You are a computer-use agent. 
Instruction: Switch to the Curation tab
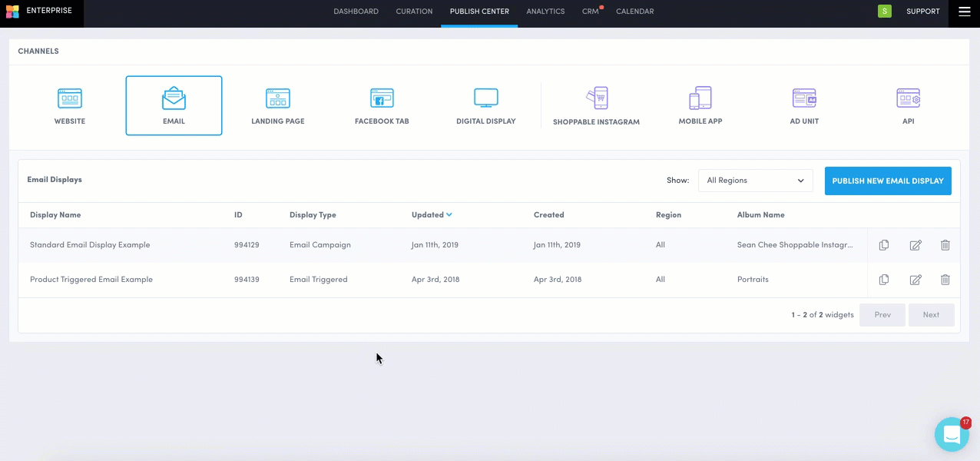414,12
